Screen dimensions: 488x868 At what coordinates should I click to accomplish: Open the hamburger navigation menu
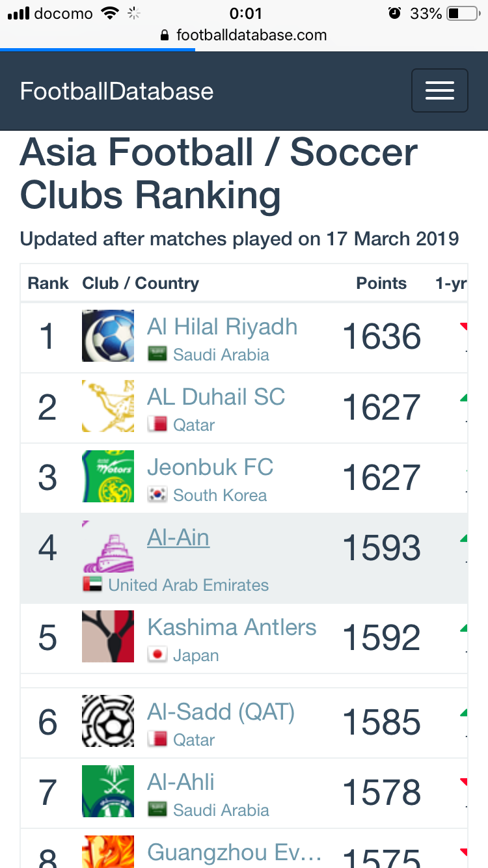click(439, 90)
